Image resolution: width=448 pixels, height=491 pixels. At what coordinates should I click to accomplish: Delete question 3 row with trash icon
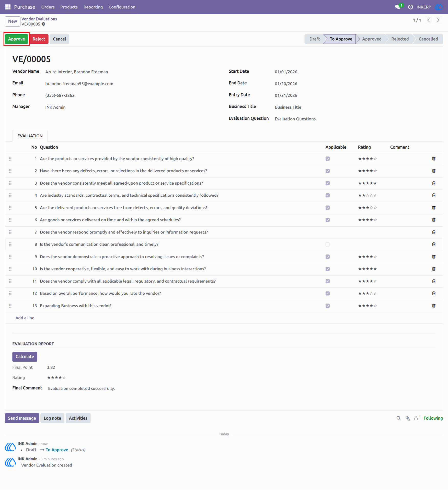click(x=434, y=183)
